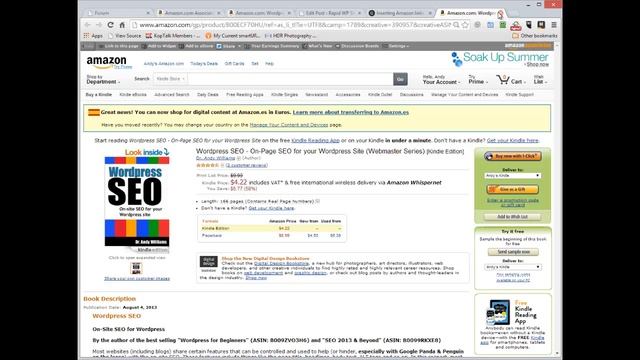Open Free Reading Apps nav item
640x360 pixels.
tap(244, 95)
